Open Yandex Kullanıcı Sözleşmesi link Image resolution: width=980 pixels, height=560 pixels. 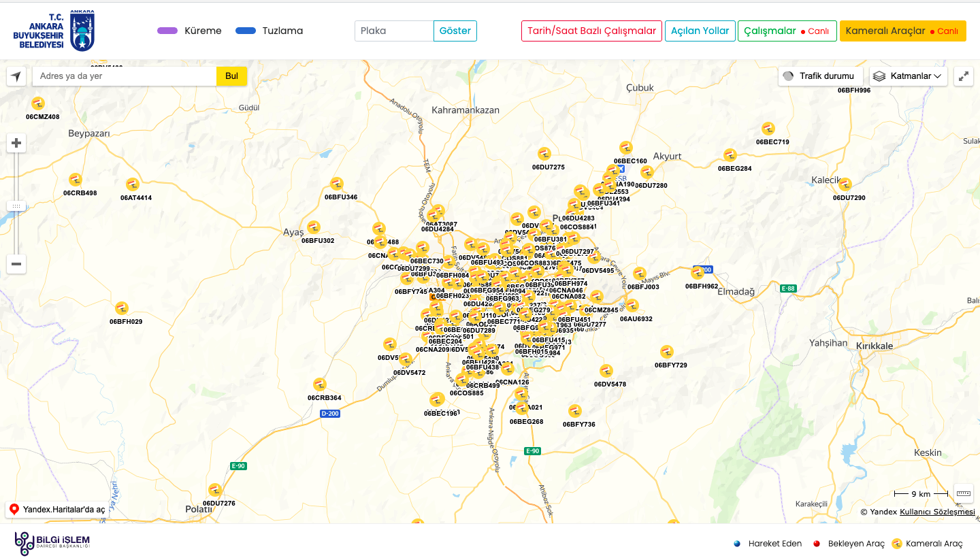[937, 512]
